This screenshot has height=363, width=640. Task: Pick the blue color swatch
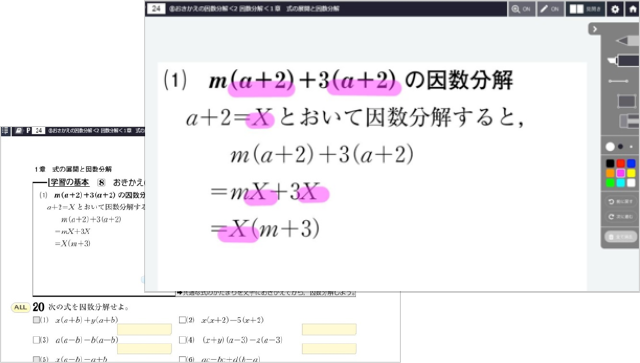(631, 163)
